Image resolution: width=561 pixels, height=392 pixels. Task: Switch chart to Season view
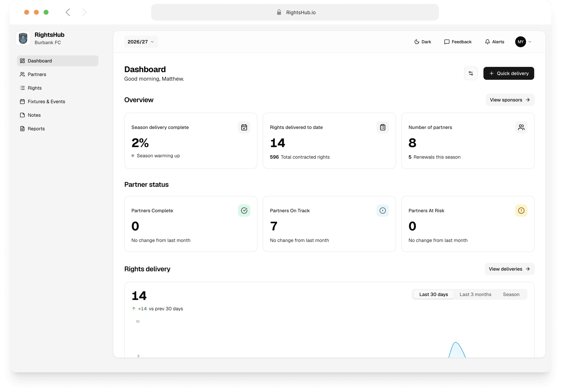coord(511,294)
